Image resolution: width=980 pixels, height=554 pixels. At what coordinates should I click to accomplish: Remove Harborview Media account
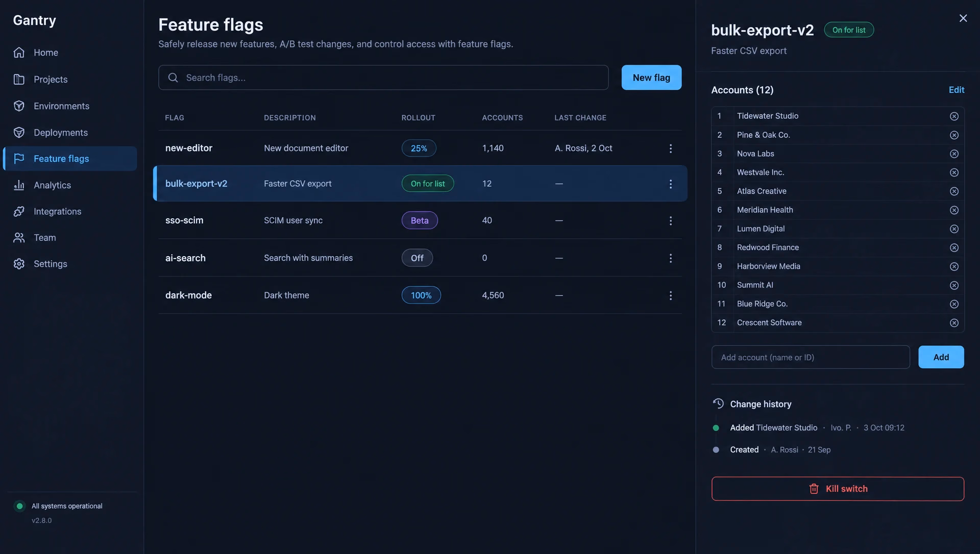pyautogui.click(x=954, y=267)
